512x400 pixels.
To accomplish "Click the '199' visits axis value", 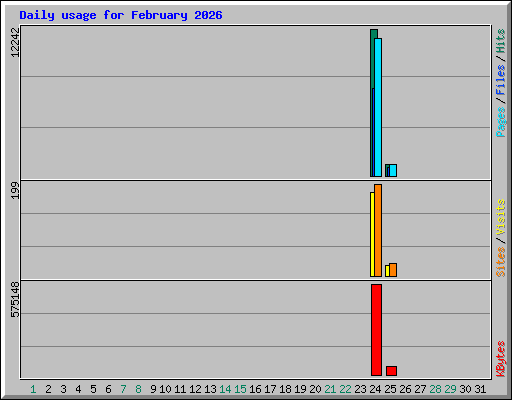I will (x=15, y=190).
